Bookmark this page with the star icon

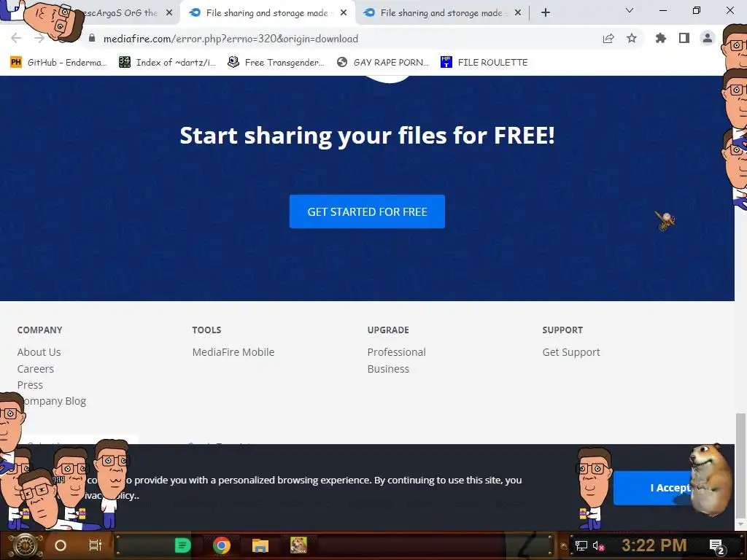click(632, 38)
